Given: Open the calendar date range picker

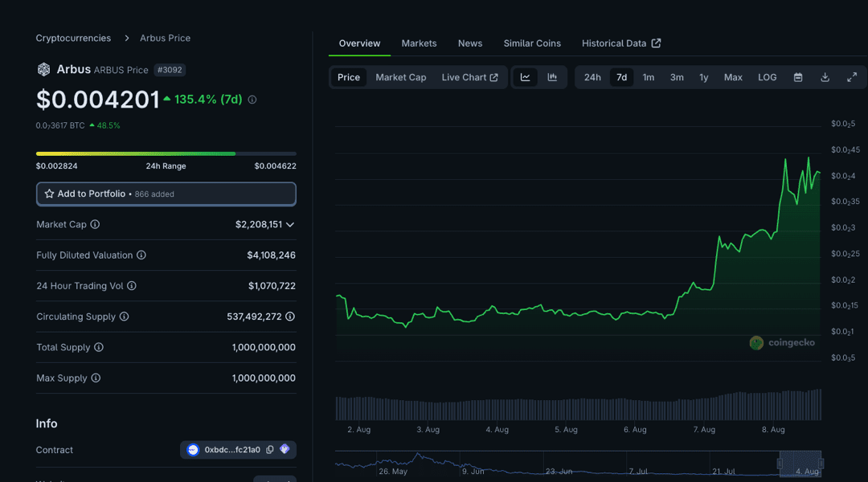Looking at the screenshot, I should click(x=798, y=77).
